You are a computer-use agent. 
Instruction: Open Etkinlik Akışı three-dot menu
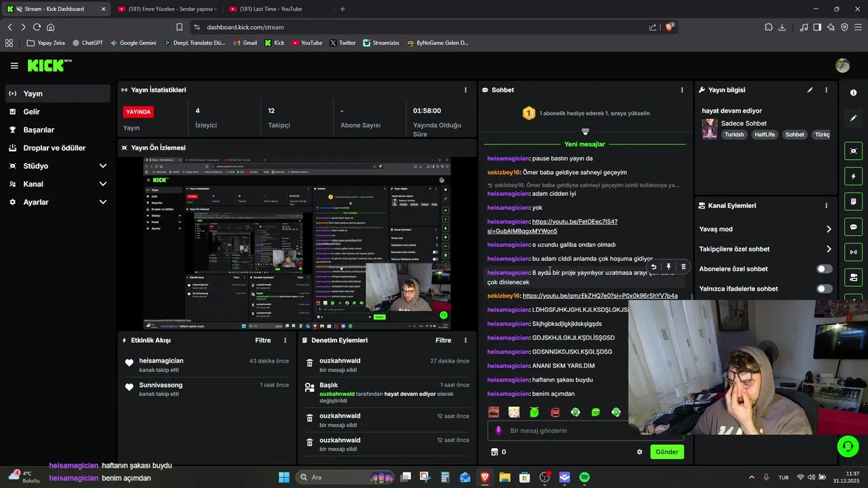pyautogui.click(x=285, y=340)
